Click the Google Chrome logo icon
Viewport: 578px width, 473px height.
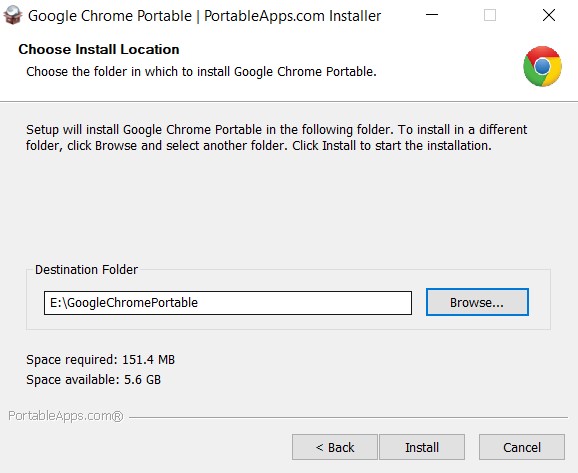pyautogui.click(x=542, y=66)
